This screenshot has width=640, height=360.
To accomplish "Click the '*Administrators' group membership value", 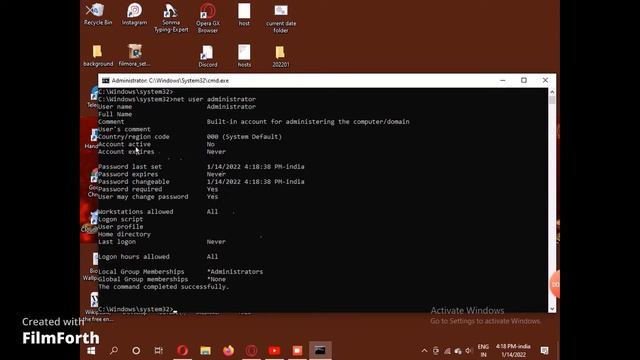I will point(235,272).
